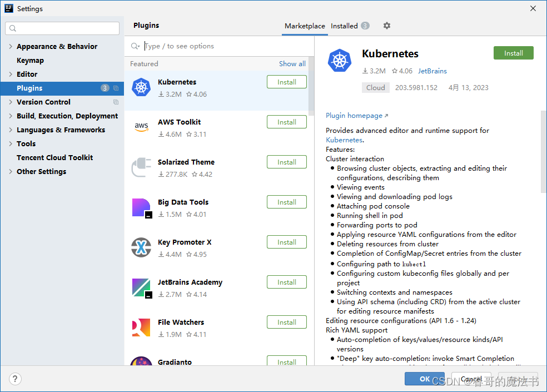Install the AWS Toolkit plugin
Image resolution: width=547 pixels, height=392 pixels.
coord(287,122)
